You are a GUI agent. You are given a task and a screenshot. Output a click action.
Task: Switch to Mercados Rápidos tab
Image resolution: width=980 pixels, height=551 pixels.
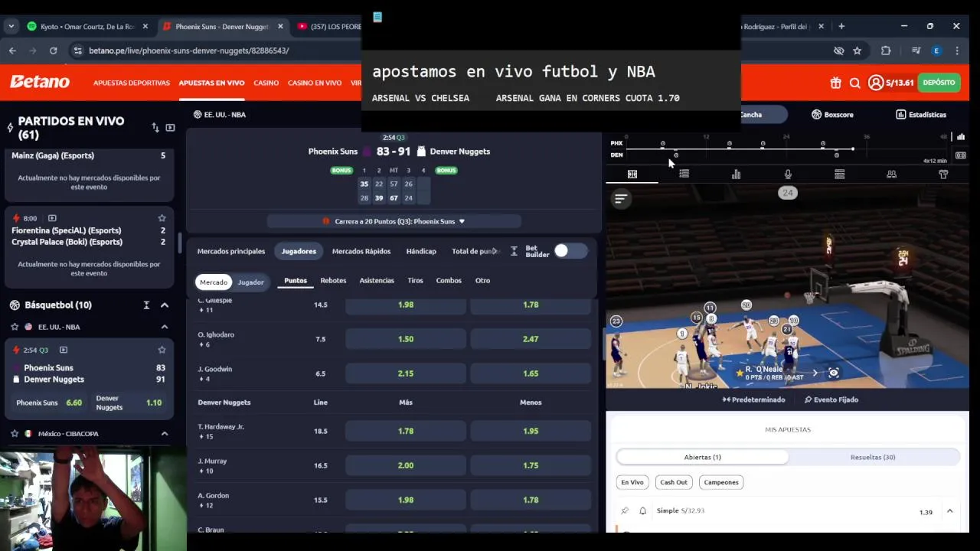tap(361, 251)
